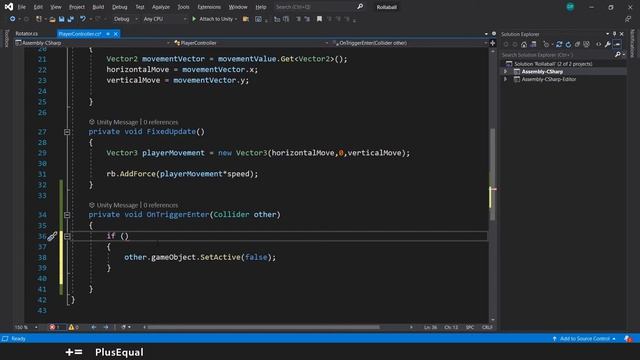Click the Search (Ctrl+Q) box in title bar
The width and height of the screenshot is (640, 360).
click(x=314, y=7)
